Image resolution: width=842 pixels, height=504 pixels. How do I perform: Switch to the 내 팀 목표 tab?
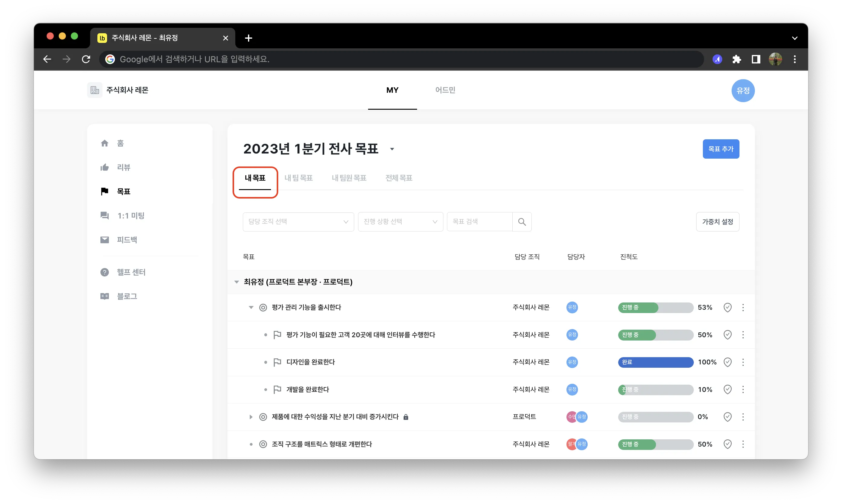pos(298,178)
